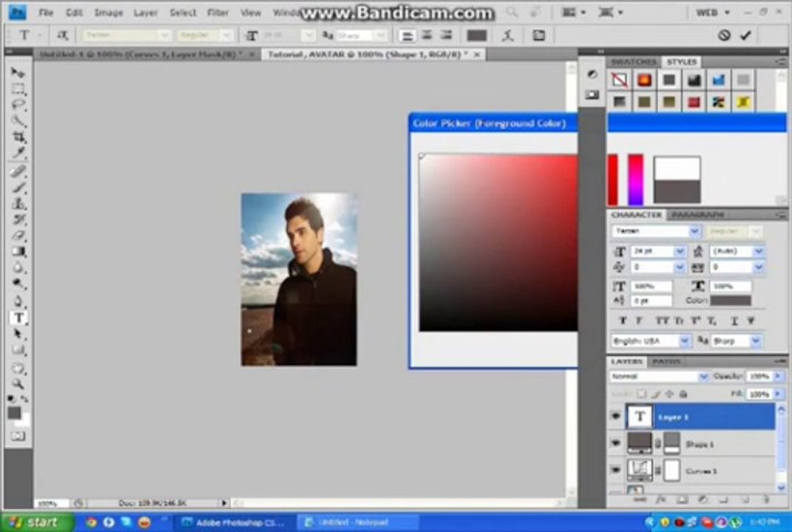Select Shape 1 layer thumbnail
Screen dimensions: 792x532
tap(639, 443)
